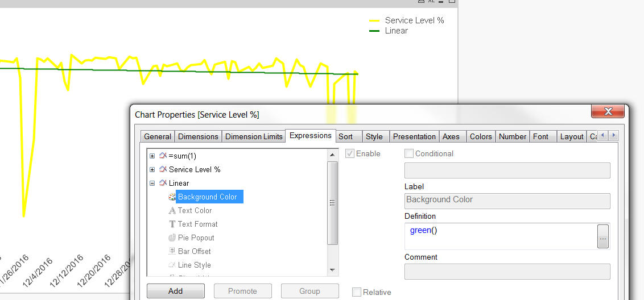The width and height of the screenshot is (644, 300).
Task: Click the Linear legend label
Action: point(397,31)
